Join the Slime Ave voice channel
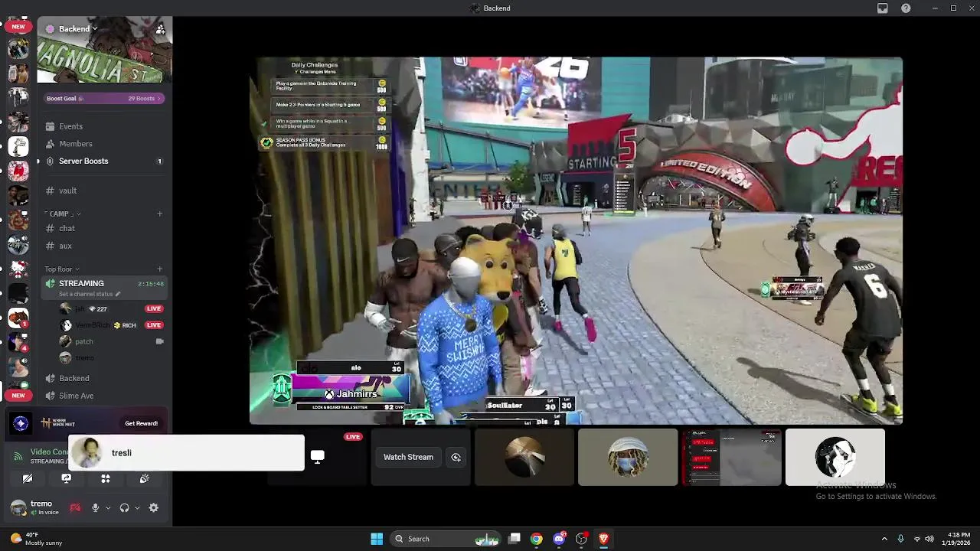Viewport: 980px width, 551px height. coord(105,396)
